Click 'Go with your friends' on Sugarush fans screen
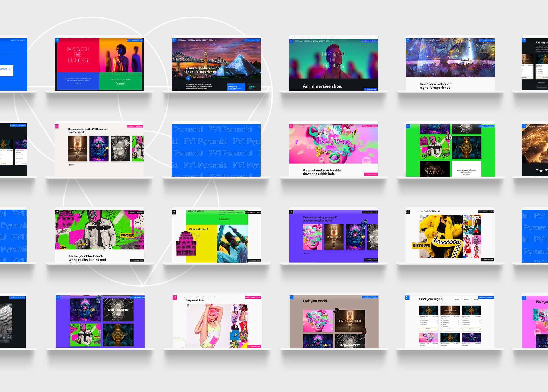Screen dimensions: 548x392 [x=254, y=346]
